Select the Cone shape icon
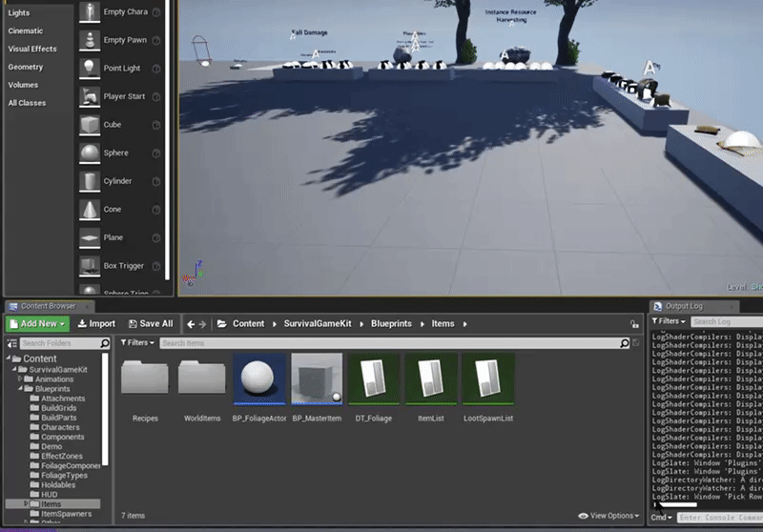Viewport: 763px width, 532px height. [x=90, y=210]
